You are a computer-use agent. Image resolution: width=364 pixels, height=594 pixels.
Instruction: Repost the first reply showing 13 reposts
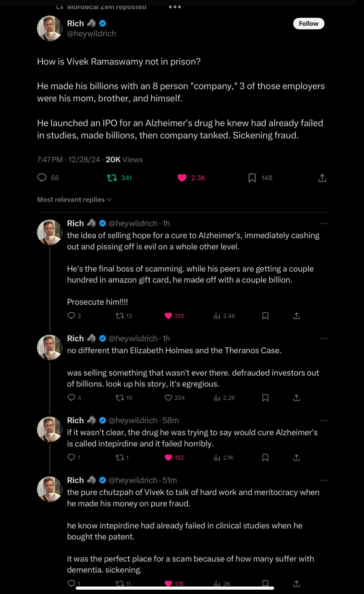click(120, 316)
